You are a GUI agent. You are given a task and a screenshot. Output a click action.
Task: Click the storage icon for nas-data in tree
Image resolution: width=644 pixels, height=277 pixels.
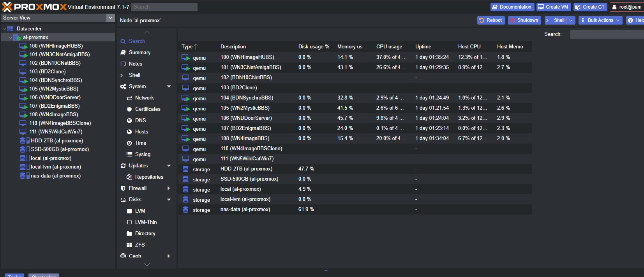(x=23, y=176)
